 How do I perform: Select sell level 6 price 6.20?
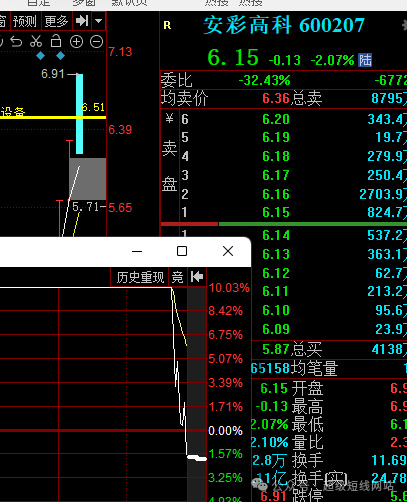(x=276, y=119)
